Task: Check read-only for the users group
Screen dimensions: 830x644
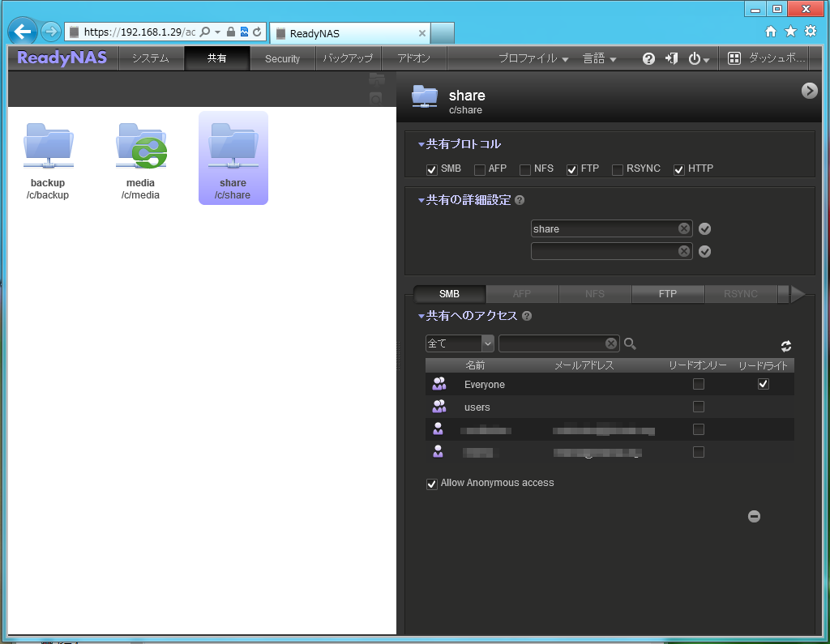Action: pos(698,407)
